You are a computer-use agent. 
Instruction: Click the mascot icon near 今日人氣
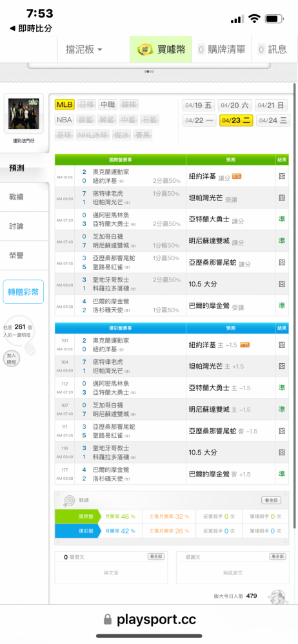point(276,597)
